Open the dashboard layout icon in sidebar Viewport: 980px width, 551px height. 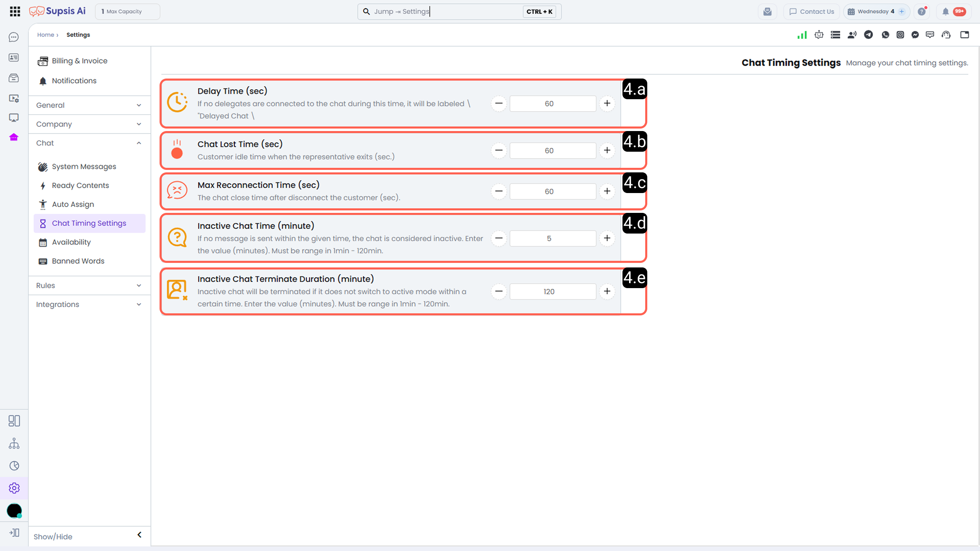(x=14, y=421)
